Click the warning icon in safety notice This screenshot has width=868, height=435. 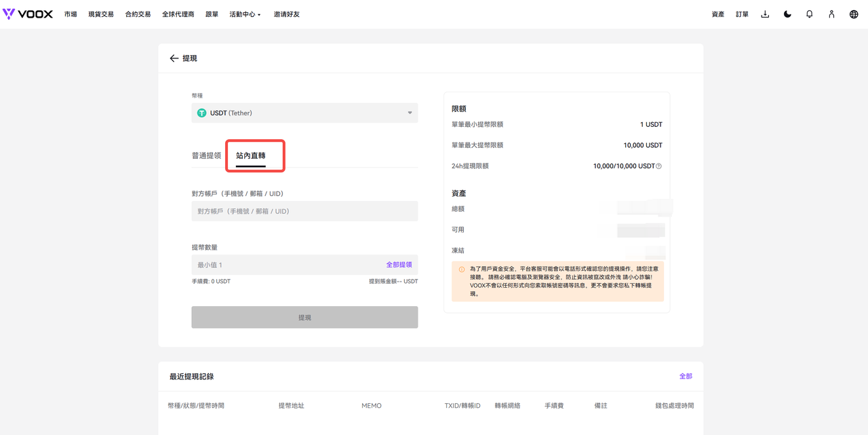point(462,269)
